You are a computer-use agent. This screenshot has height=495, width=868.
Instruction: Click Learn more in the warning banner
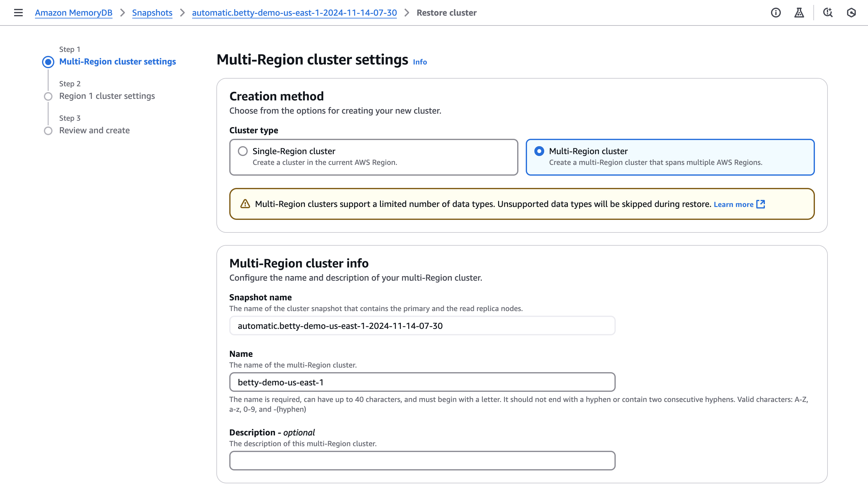coord(734,204)
